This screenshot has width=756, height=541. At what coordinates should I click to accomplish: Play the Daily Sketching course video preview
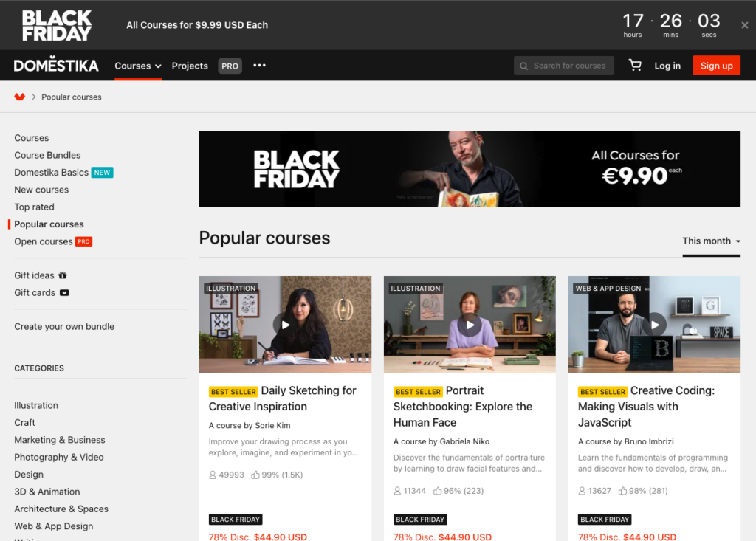pos(285,325)
